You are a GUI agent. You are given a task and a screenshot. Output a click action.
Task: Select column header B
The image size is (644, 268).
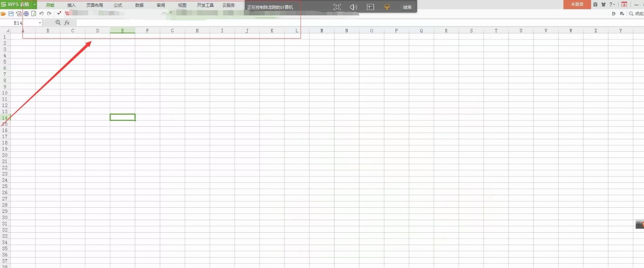click(x=48, y=31)
